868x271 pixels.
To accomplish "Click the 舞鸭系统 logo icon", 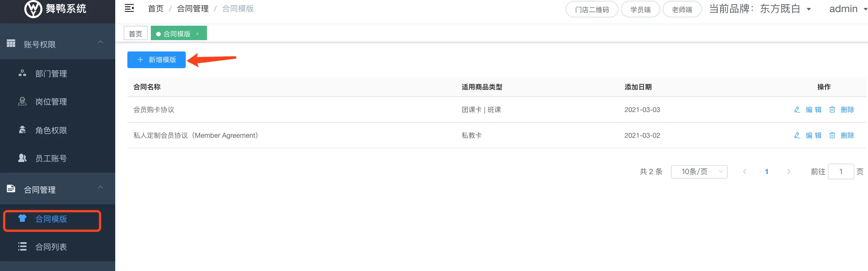I will 33,9.
